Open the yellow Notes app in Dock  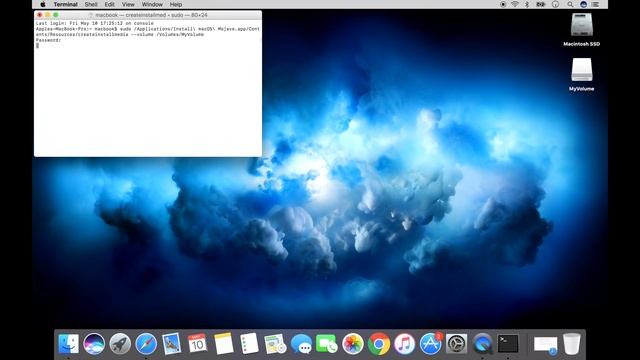[224, 344]
